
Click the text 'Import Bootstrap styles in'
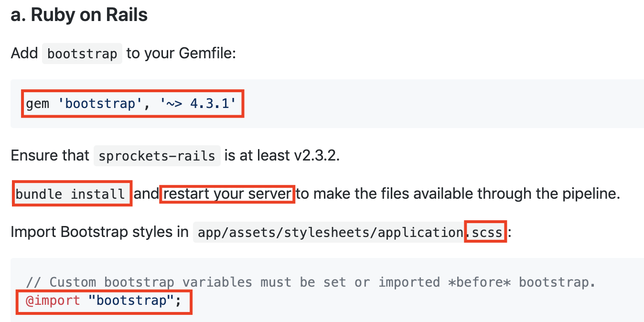[100, 232]
